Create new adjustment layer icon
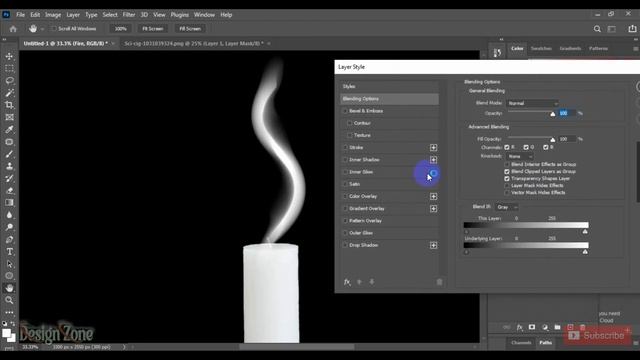 545,327
